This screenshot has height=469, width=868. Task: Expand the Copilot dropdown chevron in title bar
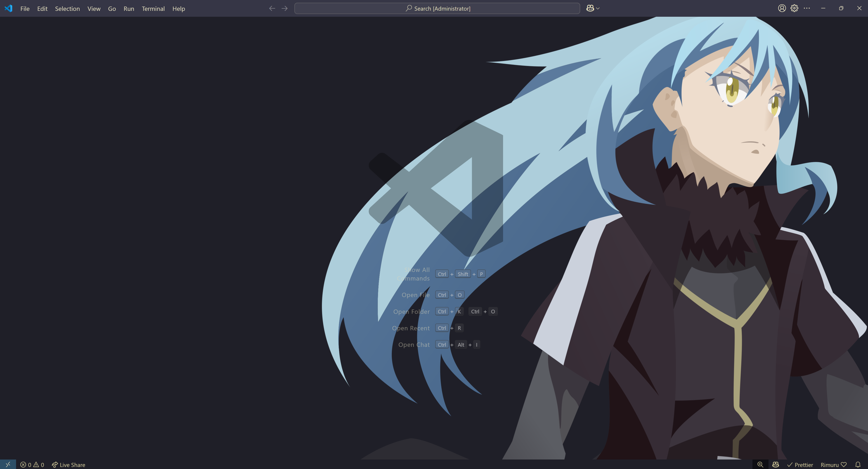pyautogui.click(x=598, y=8)
